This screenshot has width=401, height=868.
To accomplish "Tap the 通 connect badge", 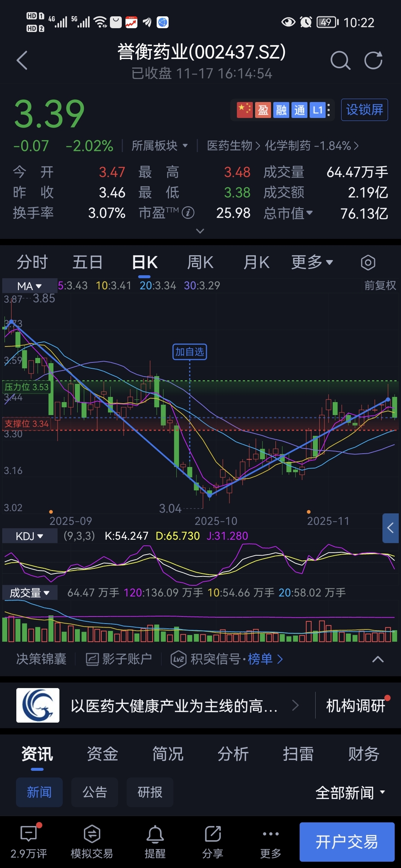I will 299,110.
